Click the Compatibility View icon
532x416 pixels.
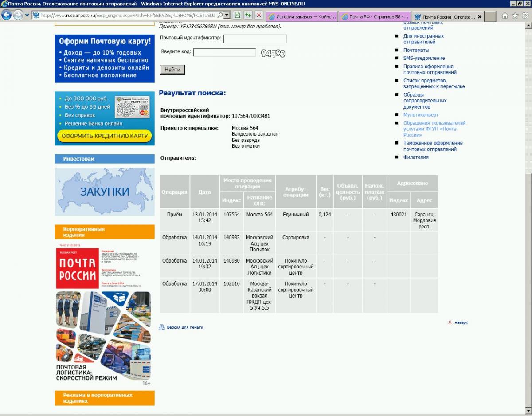(x=238, y=15)
